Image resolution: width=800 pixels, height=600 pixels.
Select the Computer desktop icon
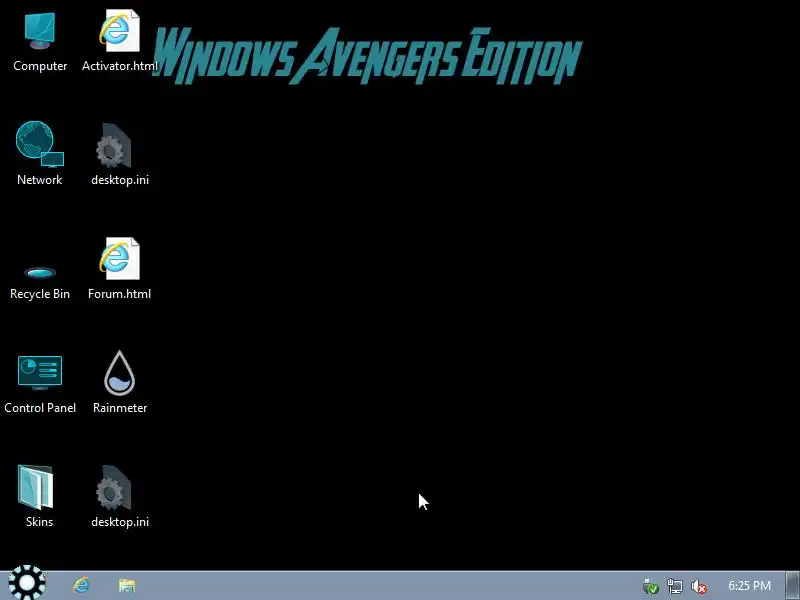(40, 42)
